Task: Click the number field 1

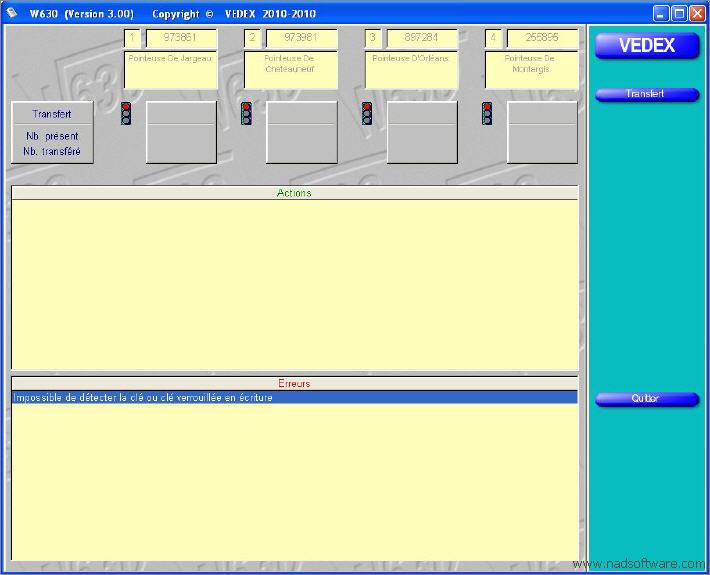Action: click(x=132, y=38)
